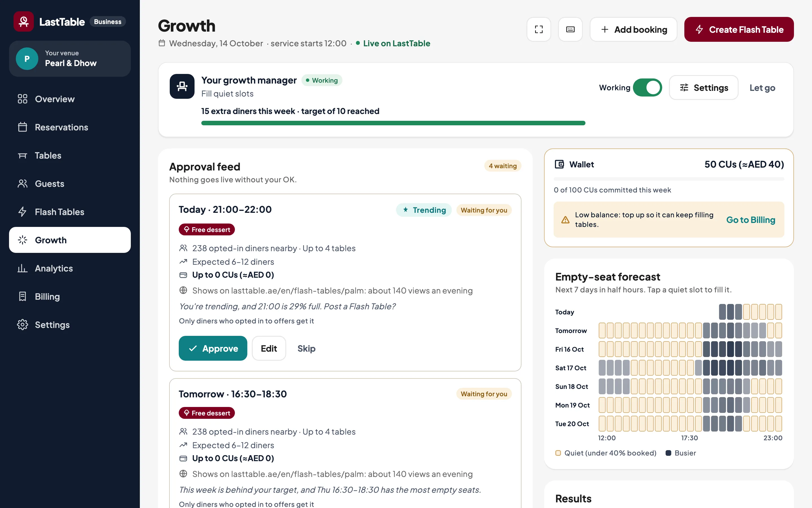
Task: Click the extra diners target progress bar
Action: [393, 123]
